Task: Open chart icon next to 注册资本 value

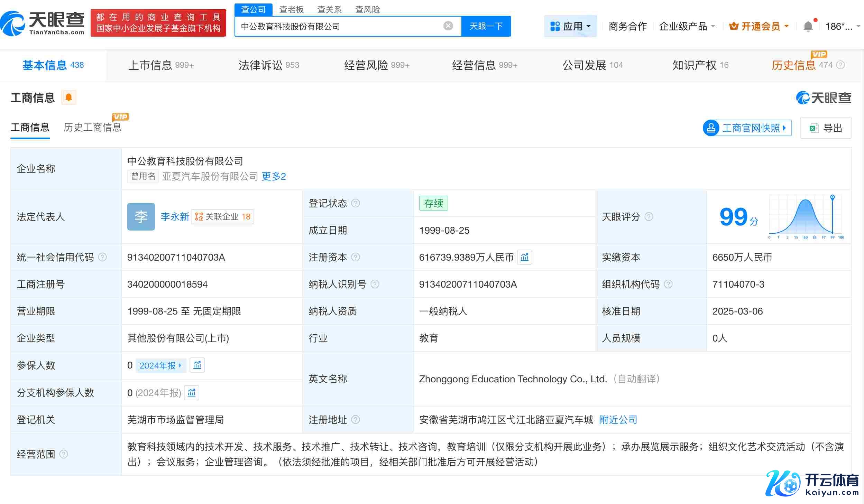Action: (x=524, y=257)
